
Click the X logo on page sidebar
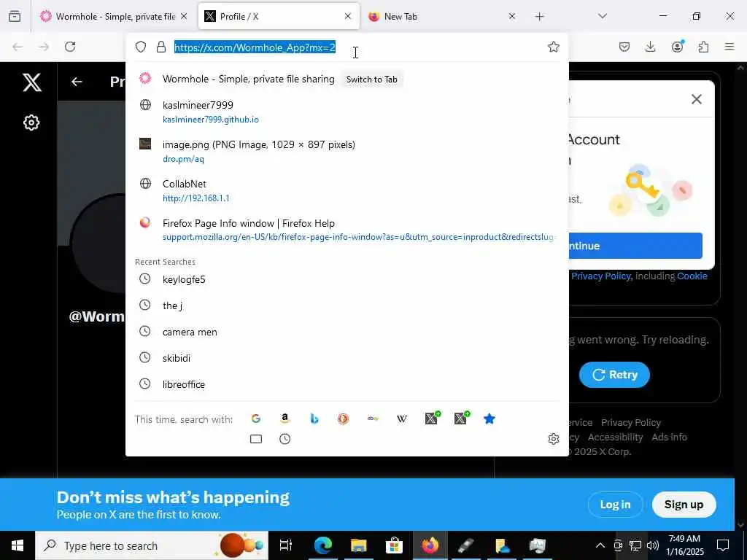click(32, 82)
